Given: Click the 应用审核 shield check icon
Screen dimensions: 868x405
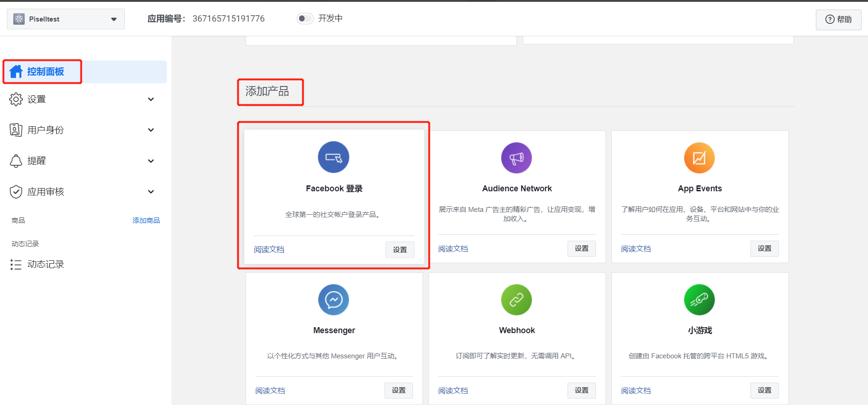Looking at the screenshot, I should (x=16, y=192).
